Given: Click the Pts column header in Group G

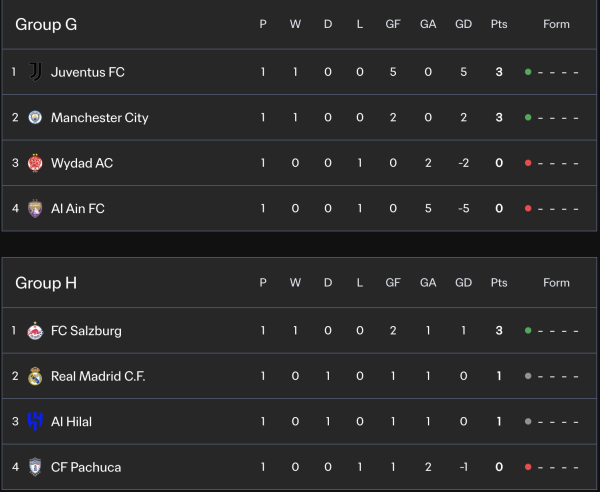Looking at the screenshot, I should click(x=498, y=24).
